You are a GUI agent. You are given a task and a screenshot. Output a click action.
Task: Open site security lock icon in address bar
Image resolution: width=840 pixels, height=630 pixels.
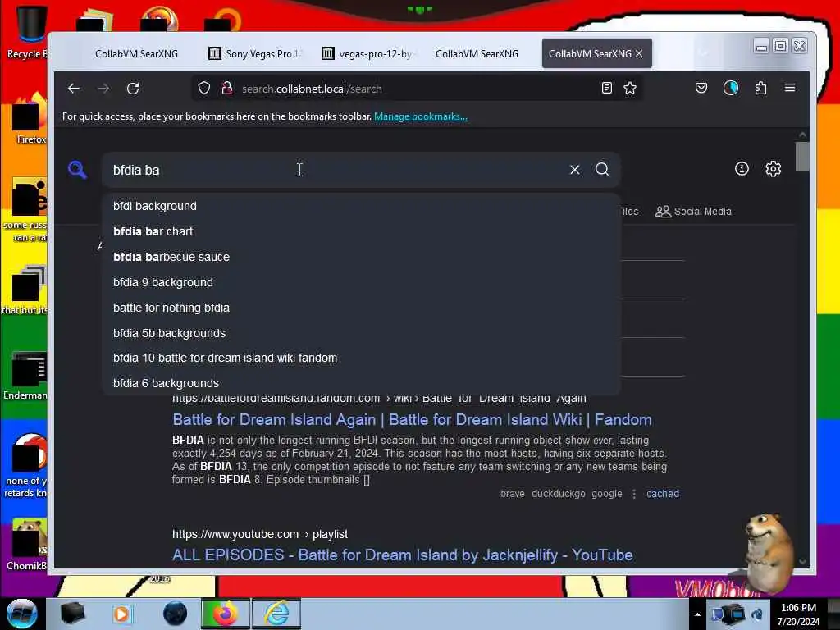point(227,89)
